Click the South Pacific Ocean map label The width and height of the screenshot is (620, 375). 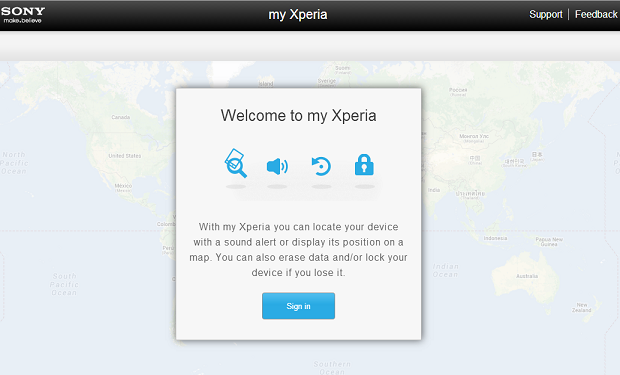click(x=64, y=284)
